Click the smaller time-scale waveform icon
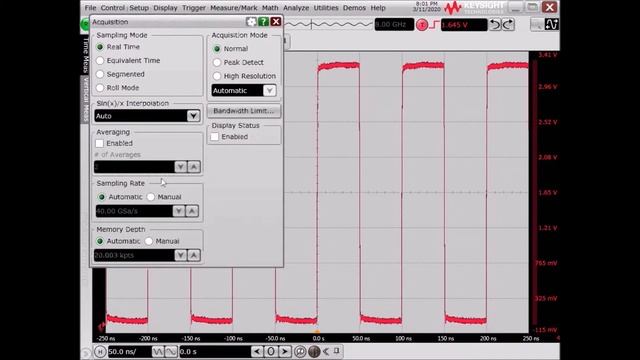Screen dimensions: 640x360 click(x=171, y=351)
